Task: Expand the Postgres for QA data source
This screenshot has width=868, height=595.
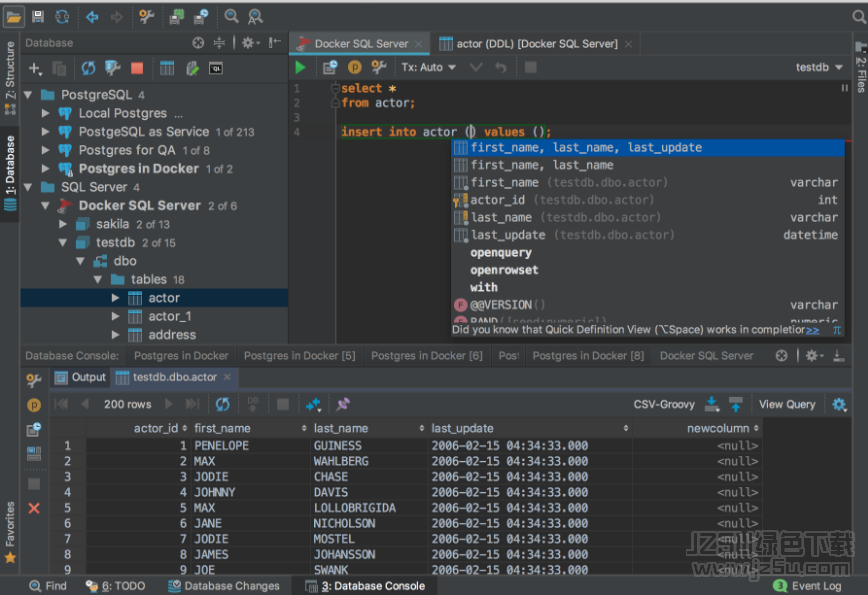Action: [46, 150]
